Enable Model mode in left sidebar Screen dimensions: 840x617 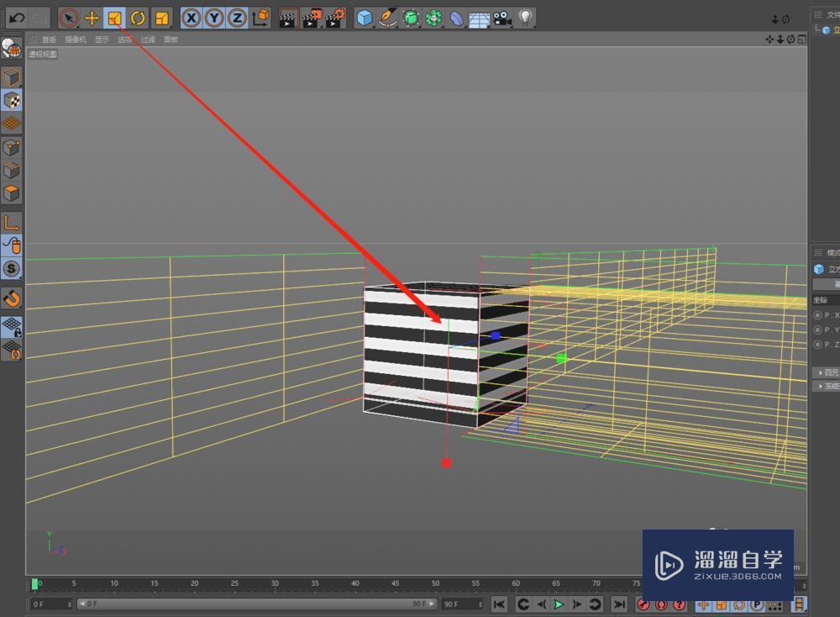11,77
